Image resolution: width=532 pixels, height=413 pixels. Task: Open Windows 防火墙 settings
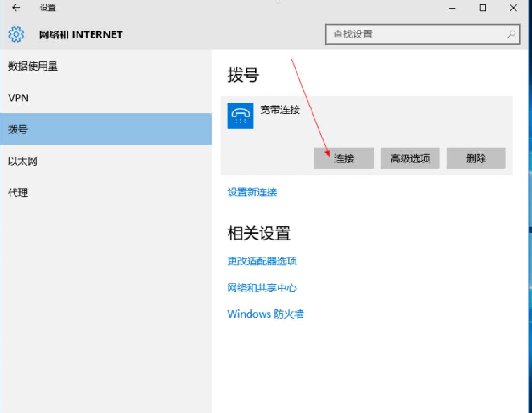tap(265, 314)
